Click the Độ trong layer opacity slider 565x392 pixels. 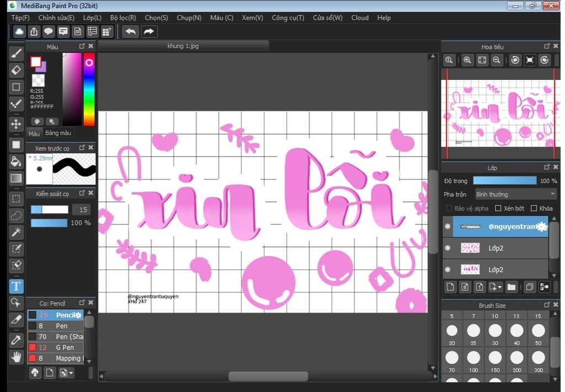pyautogui.click(x=504, y=181)
